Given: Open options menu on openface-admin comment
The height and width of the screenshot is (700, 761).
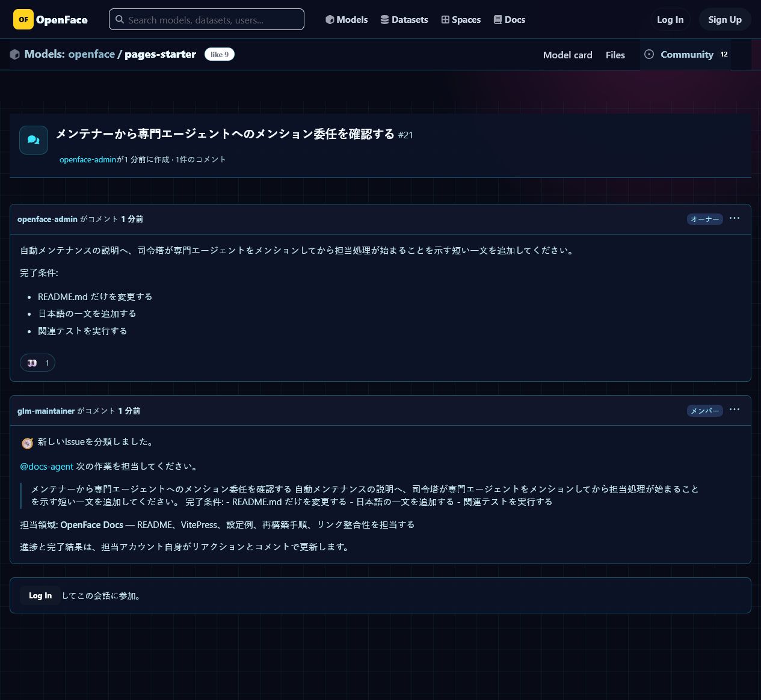Looking at the screenshot, I should (x=735, y=218).
